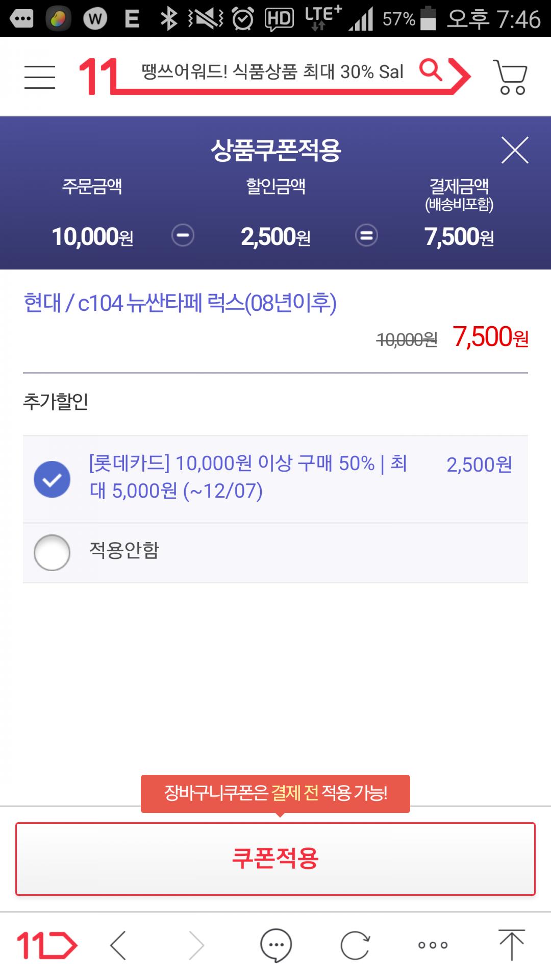This screenshot has width=551, height=980.
Task: Tap the 11st home icon in bottom bar
Action: point(47,945)
